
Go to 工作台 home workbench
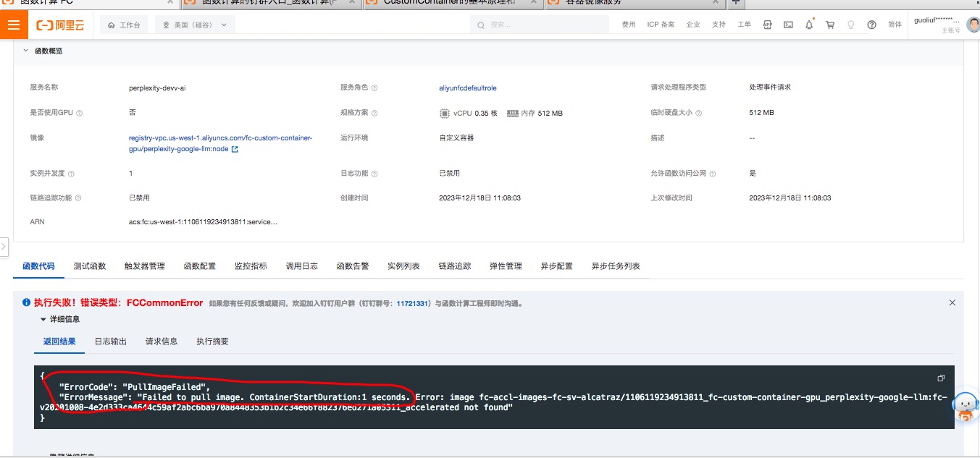tap(124, 25)
